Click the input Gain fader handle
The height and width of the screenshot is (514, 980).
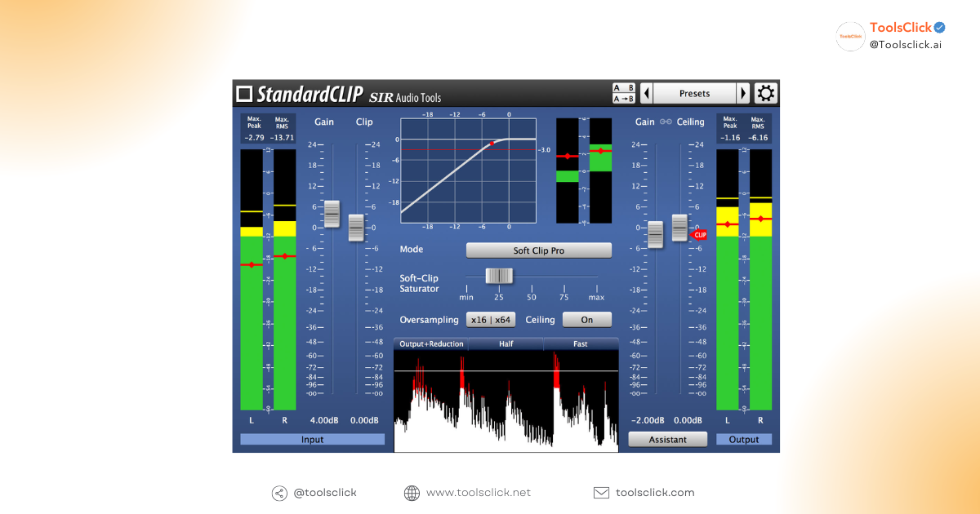[x=332, y=214]
